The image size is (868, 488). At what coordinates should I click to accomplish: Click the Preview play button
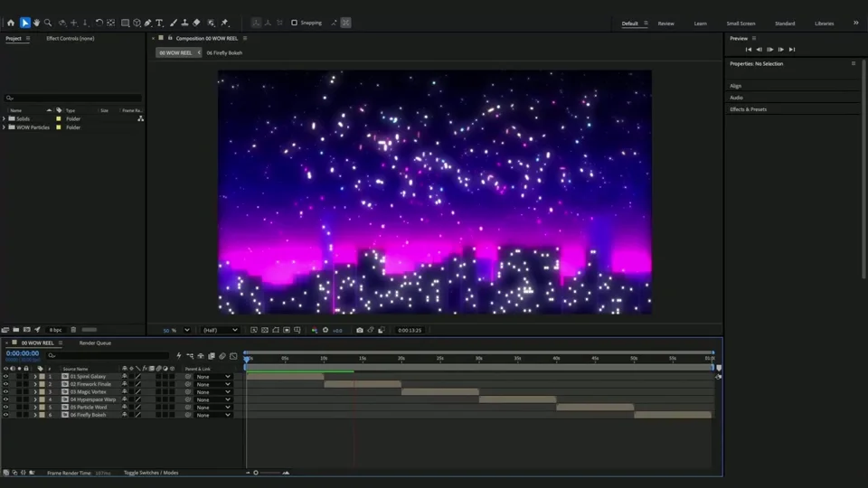[x=770, y=50]
